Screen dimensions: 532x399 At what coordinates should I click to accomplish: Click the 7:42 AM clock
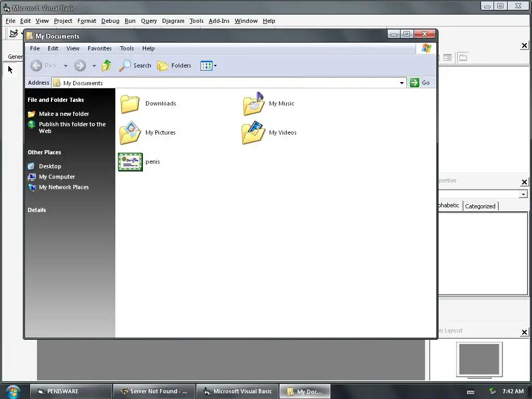click(x=513, y=391)
